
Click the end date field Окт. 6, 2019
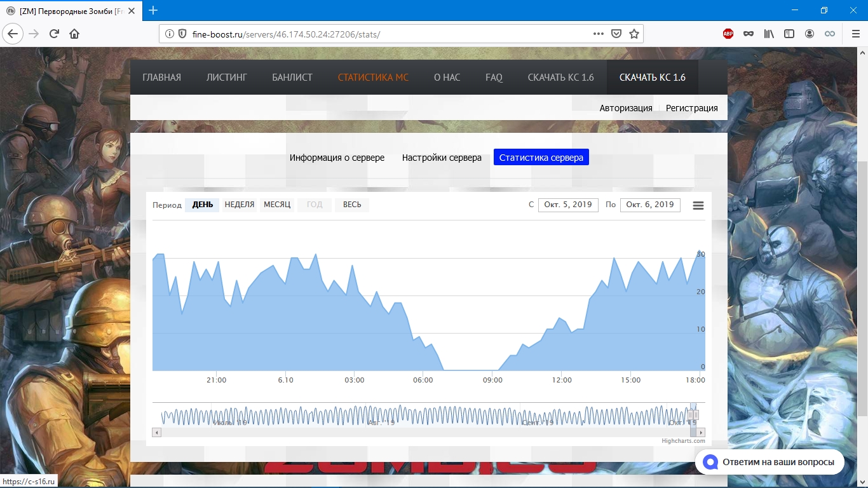(650, 205)
